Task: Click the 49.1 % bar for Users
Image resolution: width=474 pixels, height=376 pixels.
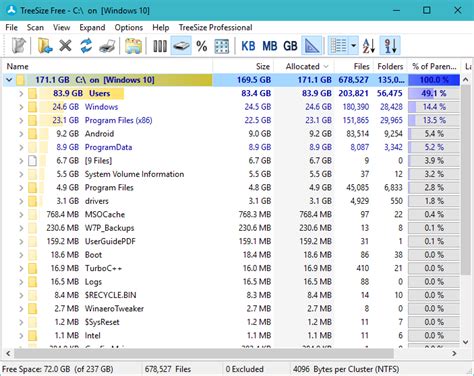Action: 434,93
